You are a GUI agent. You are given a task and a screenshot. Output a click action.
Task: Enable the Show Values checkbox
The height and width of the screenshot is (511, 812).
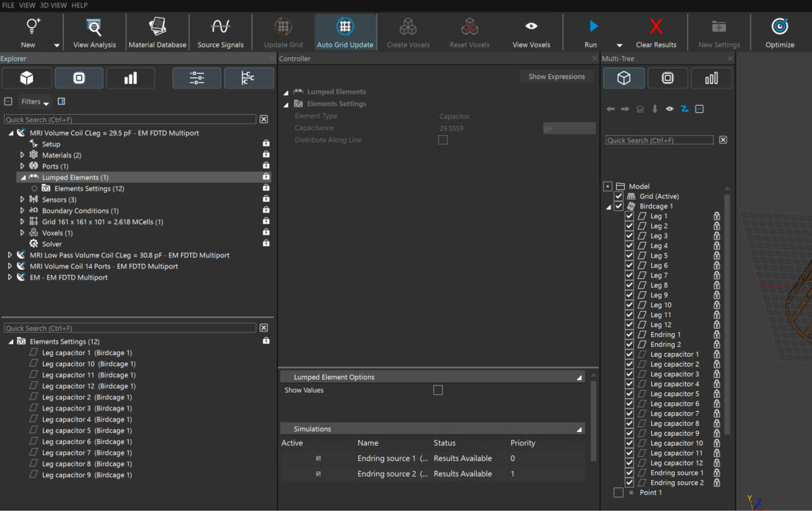click(x=438, y=390)
